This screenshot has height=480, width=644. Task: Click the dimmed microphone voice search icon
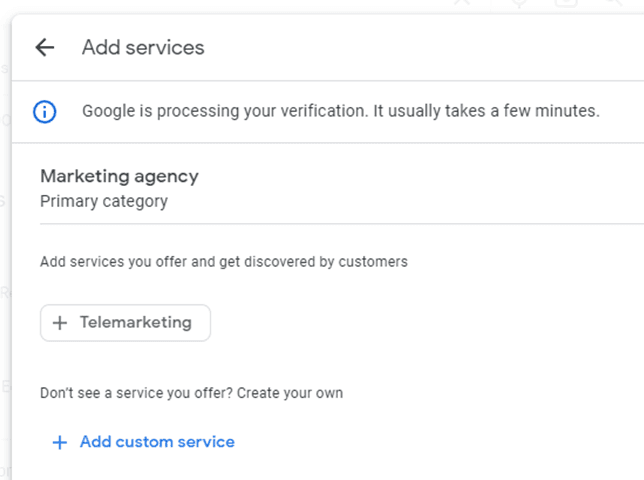(x=519, y=3)
